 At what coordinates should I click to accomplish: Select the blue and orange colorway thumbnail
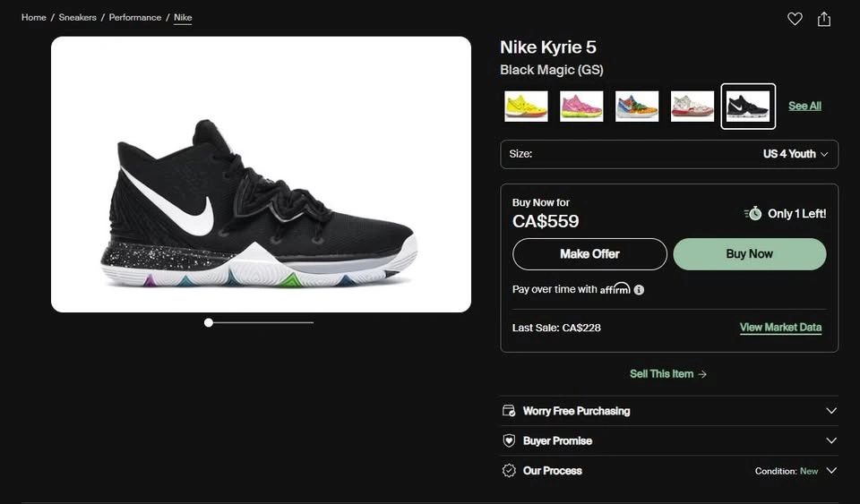pos(637,107)
